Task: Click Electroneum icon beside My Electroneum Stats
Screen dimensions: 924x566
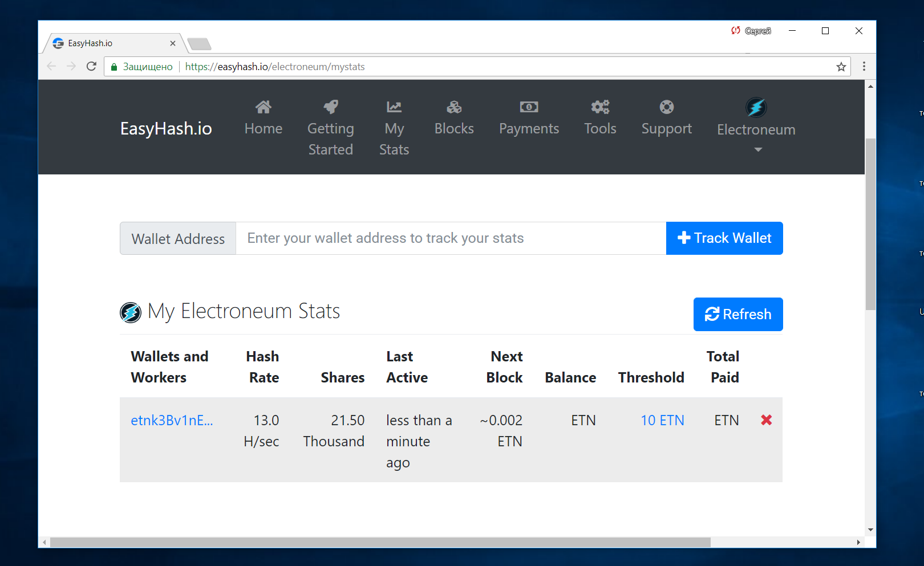Action: pos(131,312)
